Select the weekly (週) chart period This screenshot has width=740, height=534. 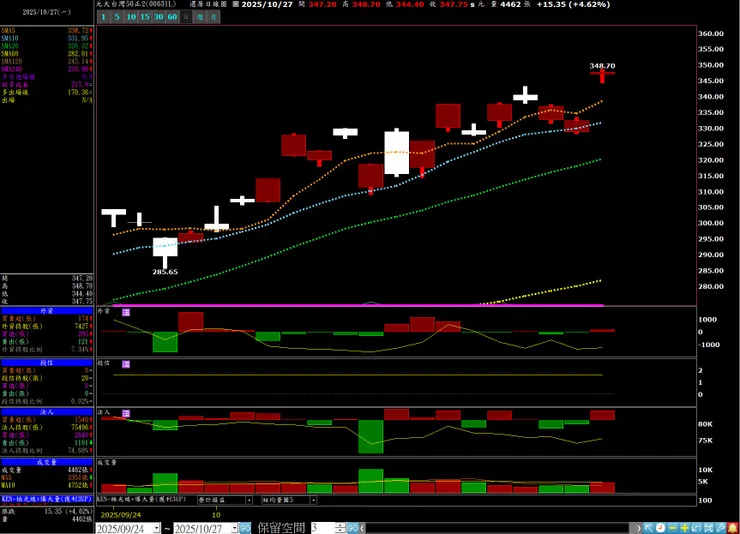point(200,17)
